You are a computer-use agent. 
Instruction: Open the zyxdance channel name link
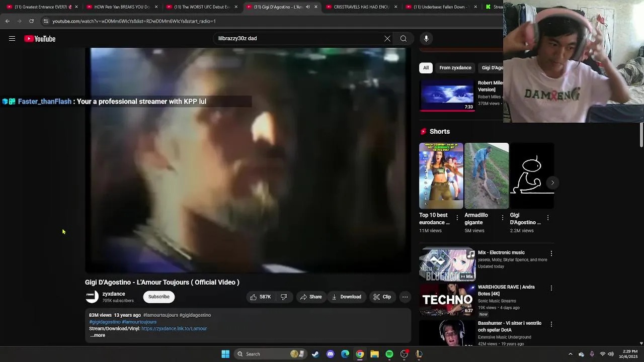tap(114, 294)
